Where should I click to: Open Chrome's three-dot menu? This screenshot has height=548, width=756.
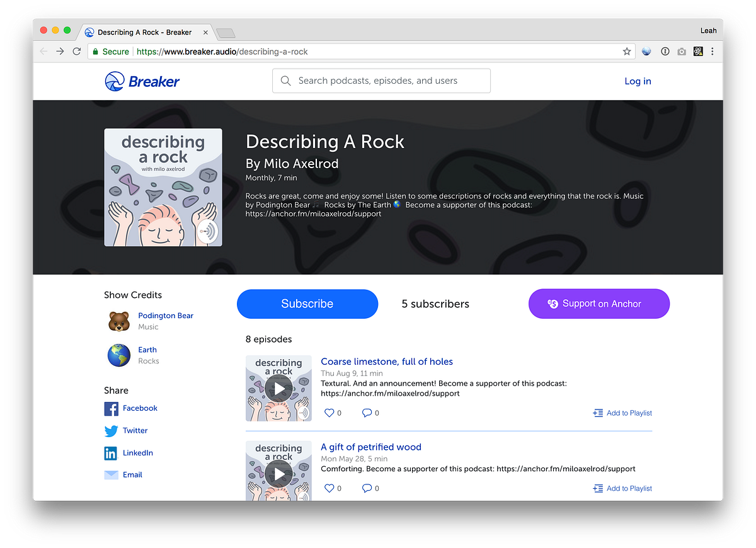point(713,51)
